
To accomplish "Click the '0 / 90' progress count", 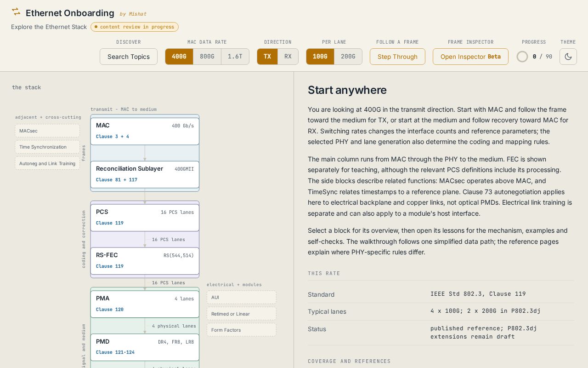I will pyautogui.click(x=543, y=57).
